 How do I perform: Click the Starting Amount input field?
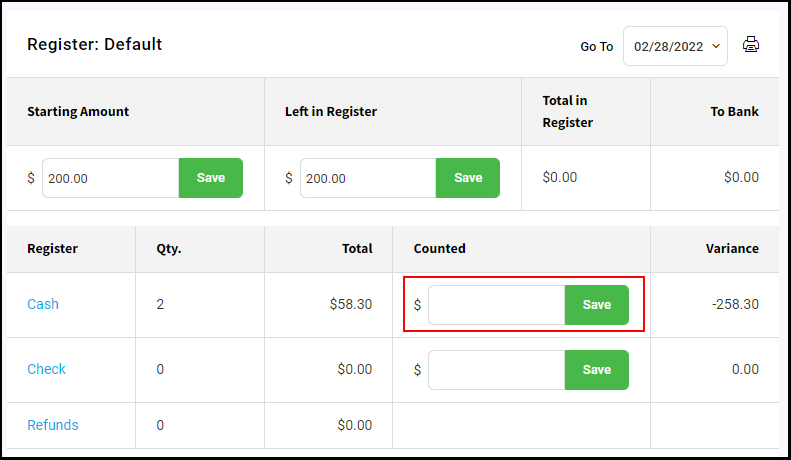[x=111, y=178]
